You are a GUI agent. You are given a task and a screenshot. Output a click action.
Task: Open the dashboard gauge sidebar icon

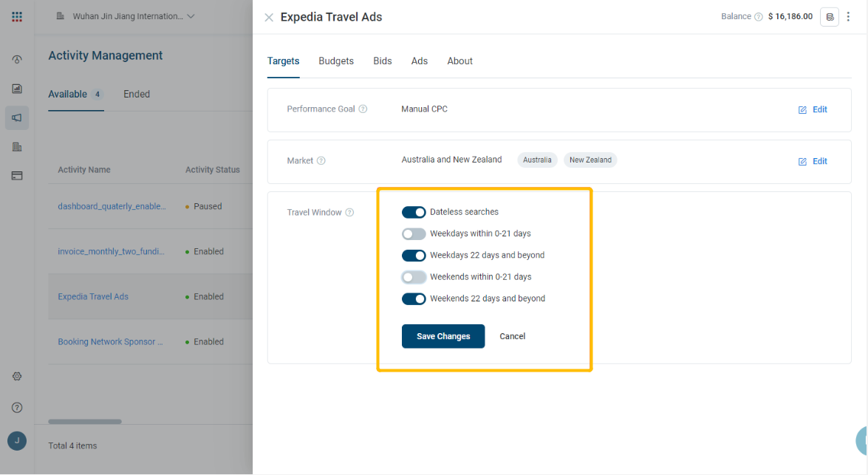click(x=16, y=59)
